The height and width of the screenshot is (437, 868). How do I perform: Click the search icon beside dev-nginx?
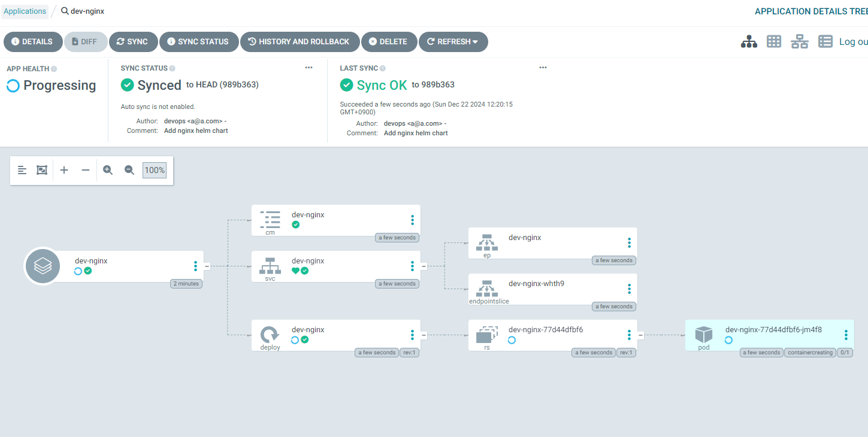[65, 11]
